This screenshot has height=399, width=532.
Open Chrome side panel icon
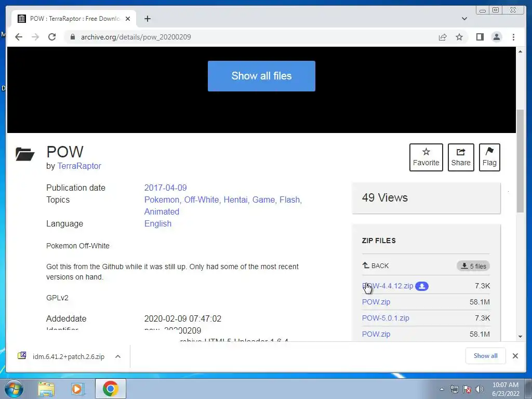pos(480,37)
